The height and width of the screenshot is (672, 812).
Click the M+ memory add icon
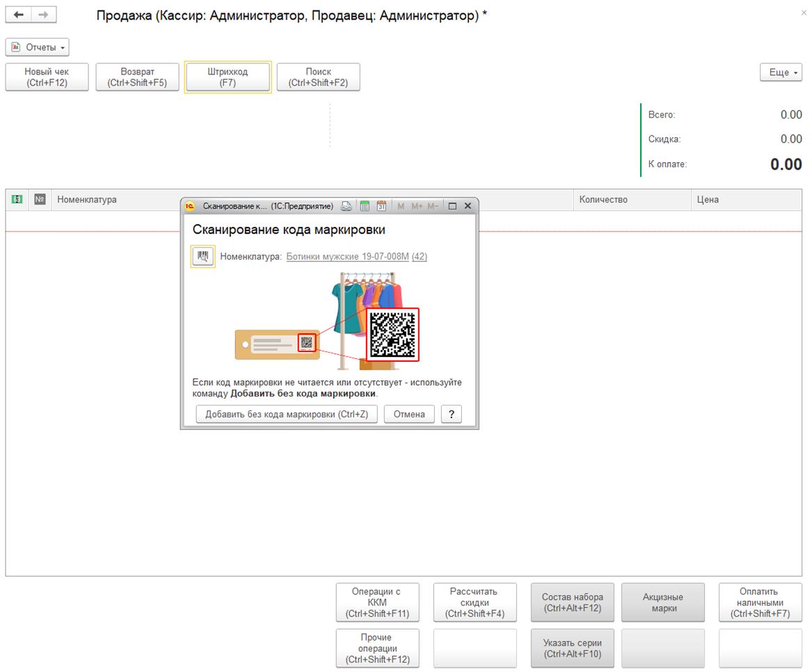click(x=417, y=206)
